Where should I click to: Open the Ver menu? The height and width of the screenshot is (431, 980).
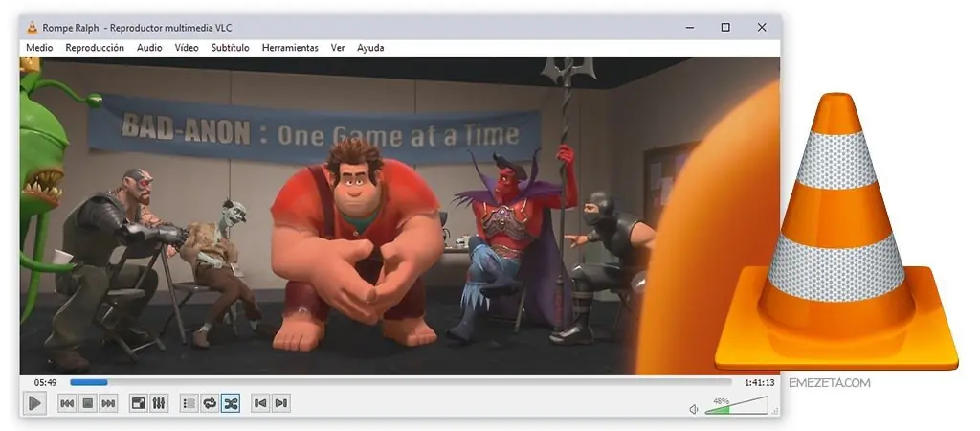(x=338, y=48)
